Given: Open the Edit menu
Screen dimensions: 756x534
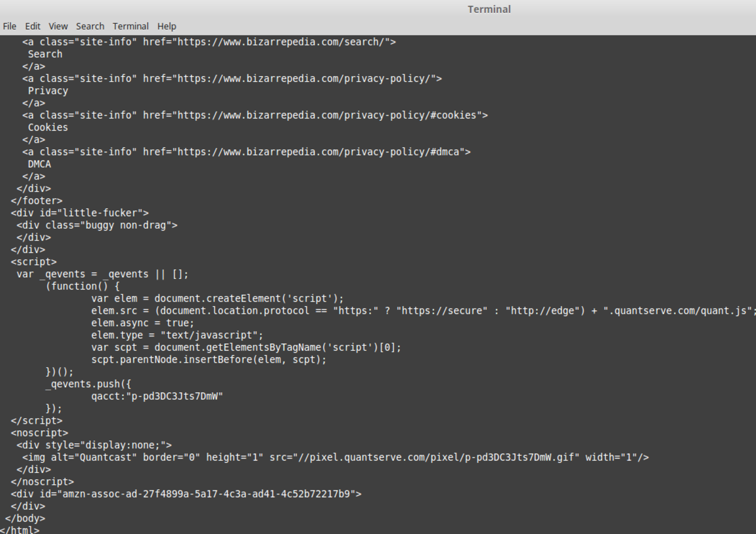Looking at the screenshot, I should (x=32, y=26).
